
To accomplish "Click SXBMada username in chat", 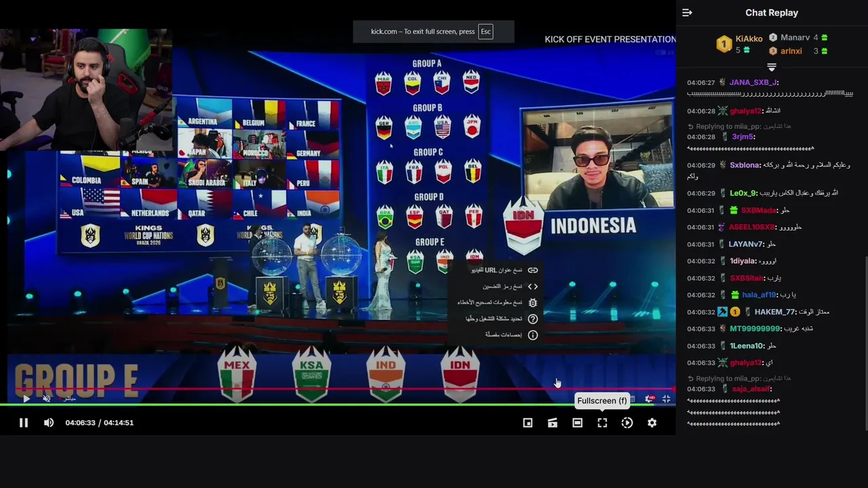I will (x=759, y=211).
